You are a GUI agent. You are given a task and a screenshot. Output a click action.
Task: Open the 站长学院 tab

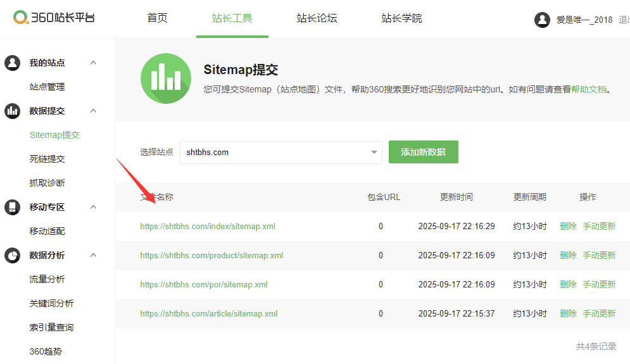pos(402,18)
